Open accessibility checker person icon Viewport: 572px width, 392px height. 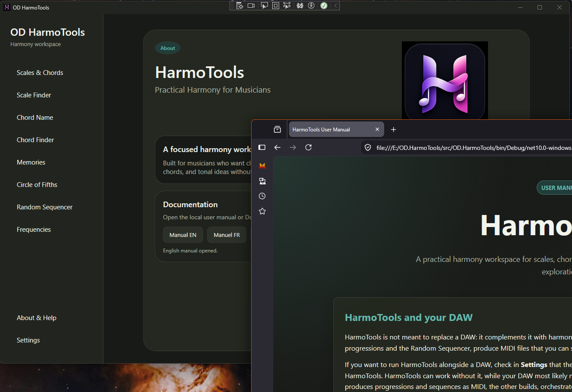tap(311, 6)
